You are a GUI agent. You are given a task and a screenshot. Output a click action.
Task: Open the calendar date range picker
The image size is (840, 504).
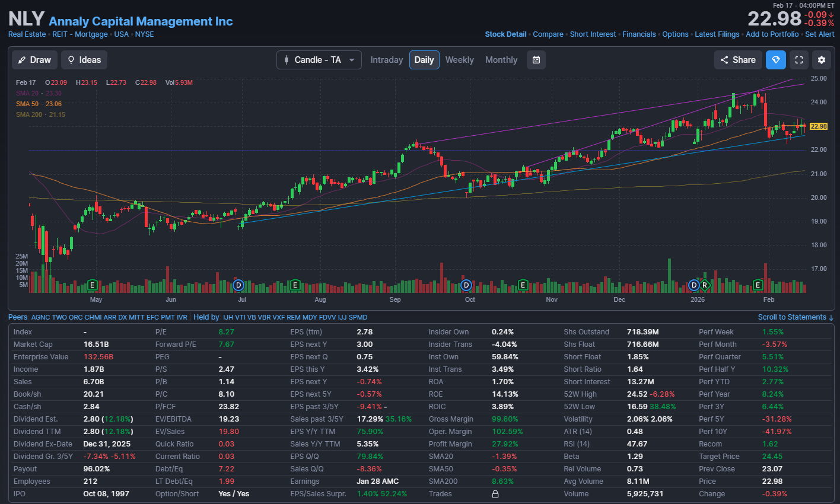coord(536,60)
